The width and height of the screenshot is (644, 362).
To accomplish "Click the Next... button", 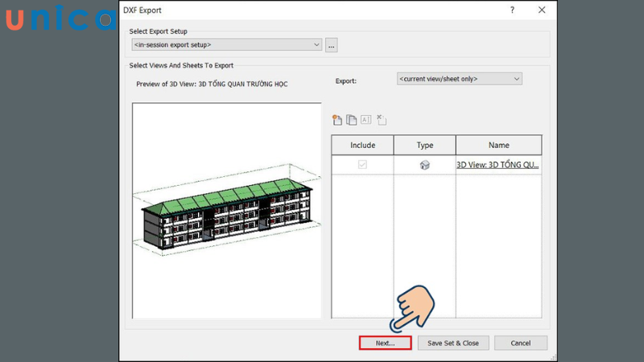I will pyautogui.click(x=385, y=343).
